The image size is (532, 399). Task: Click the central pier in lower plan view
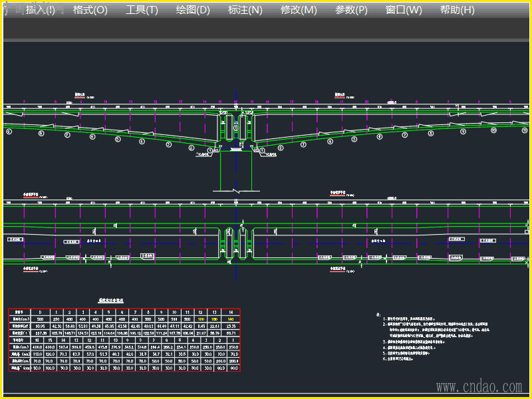click(236, 243)
